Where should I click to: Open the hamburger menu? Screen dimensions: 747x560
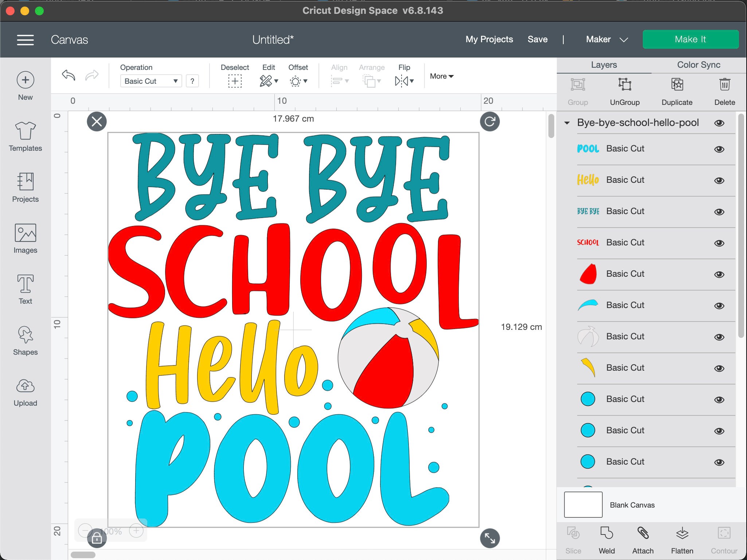click(x=25, y=39)
